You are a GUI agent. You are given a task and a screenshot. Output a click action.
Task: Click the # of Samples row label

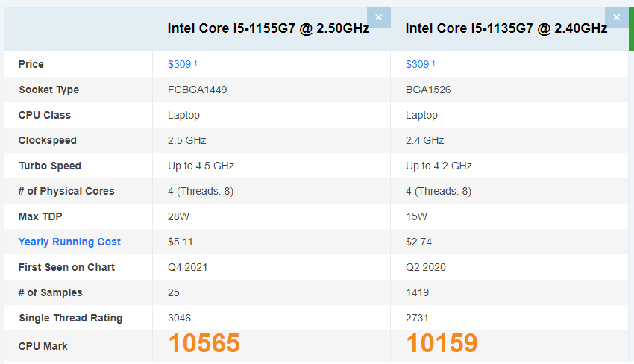point(50,293)
